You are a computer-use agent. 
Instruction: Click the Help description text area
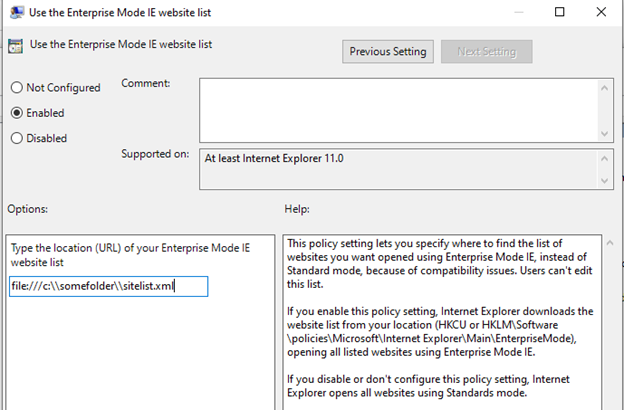point(440,320)
